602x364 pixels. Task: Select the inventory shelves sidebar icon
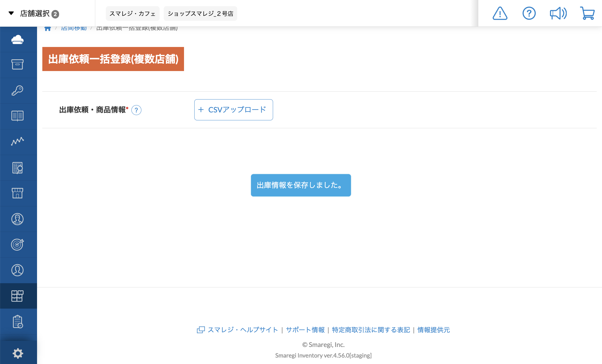tap(18, 296)
